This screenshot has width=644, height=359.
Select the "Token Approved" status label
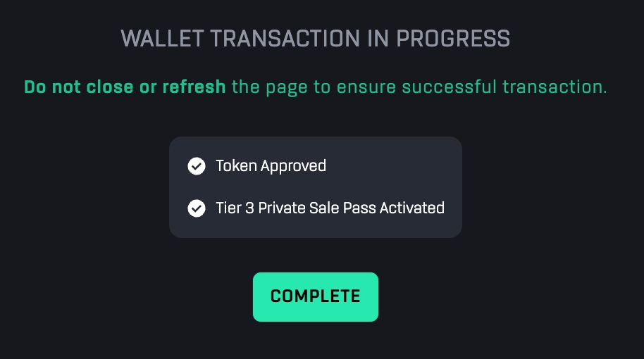(271, 166)
